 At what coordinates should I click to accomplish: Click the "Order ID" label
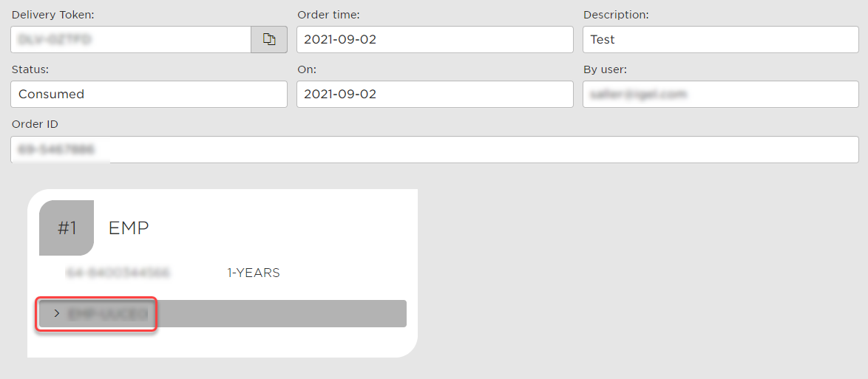click(x=35, y=123)
